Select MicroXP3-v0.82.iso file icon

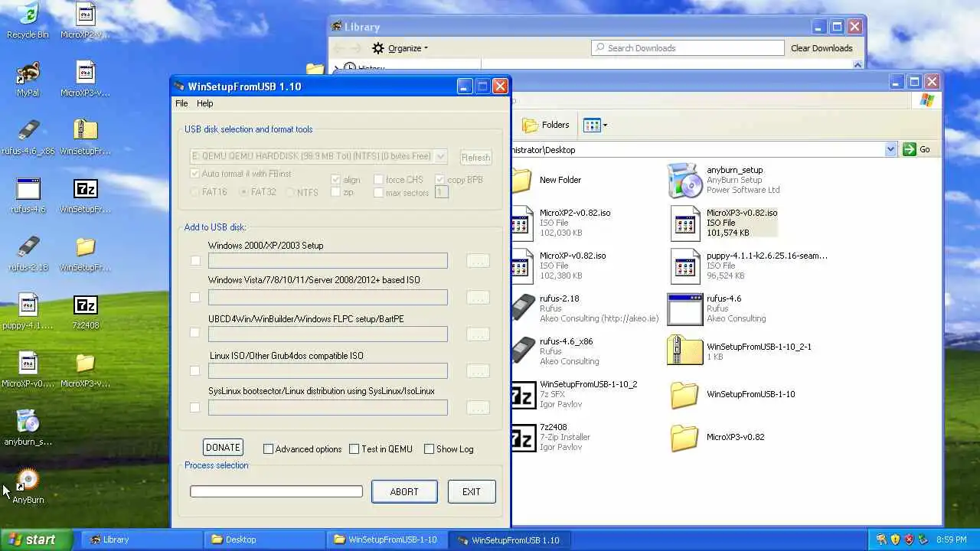point(684,223)
